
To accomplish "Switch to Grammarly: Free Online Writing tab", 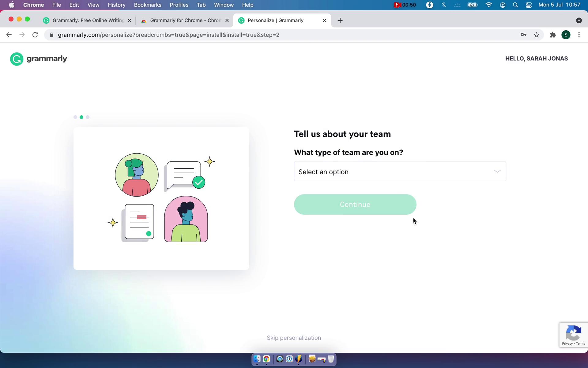I will (x=87, y=21).
